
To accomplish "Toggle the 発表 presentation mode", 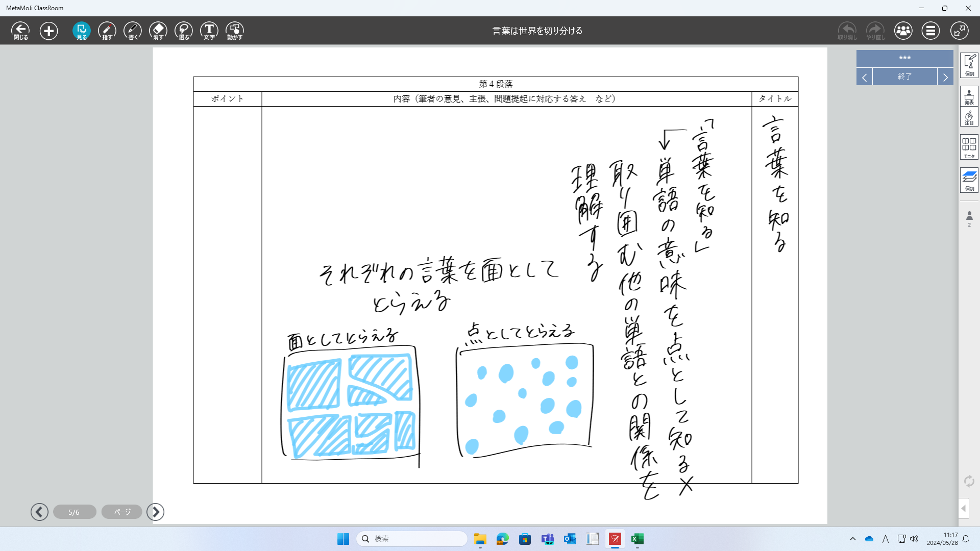I will (x=969, y=96).
